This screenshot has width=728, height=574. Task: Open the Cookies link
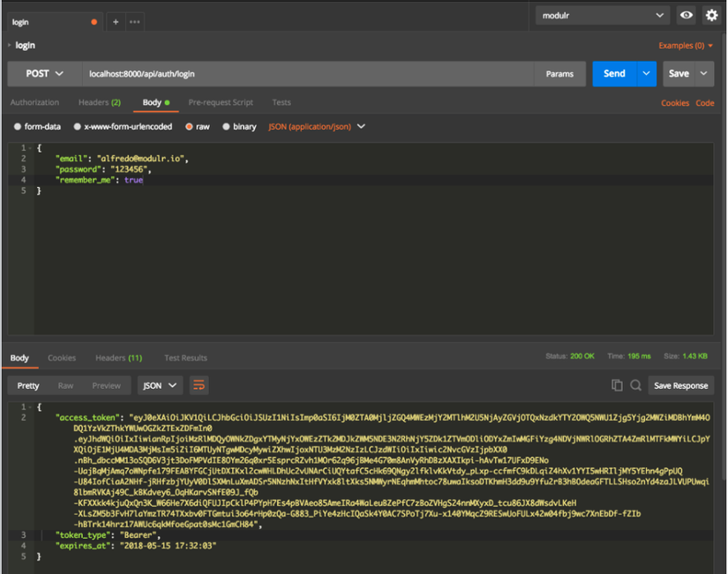[674, 103]
